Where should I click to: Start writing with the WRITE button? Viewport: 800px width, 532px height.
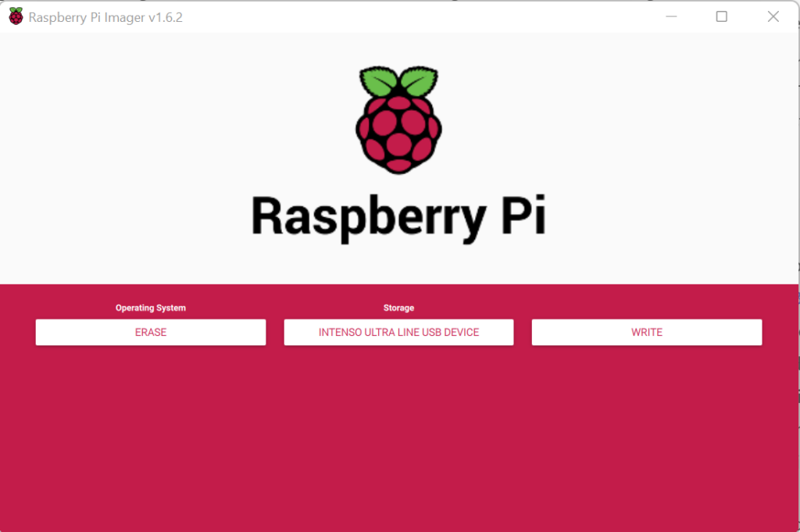[x=646, y=332]
